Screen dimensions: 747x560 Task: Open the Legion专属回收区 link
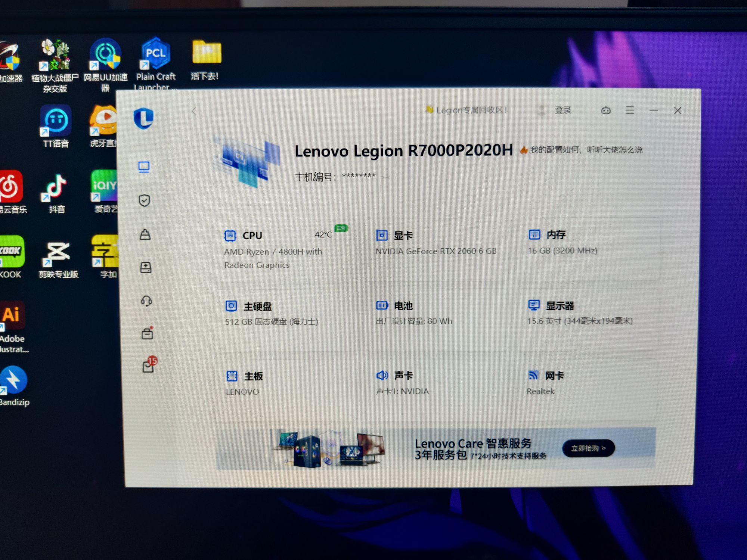(467, 110)
